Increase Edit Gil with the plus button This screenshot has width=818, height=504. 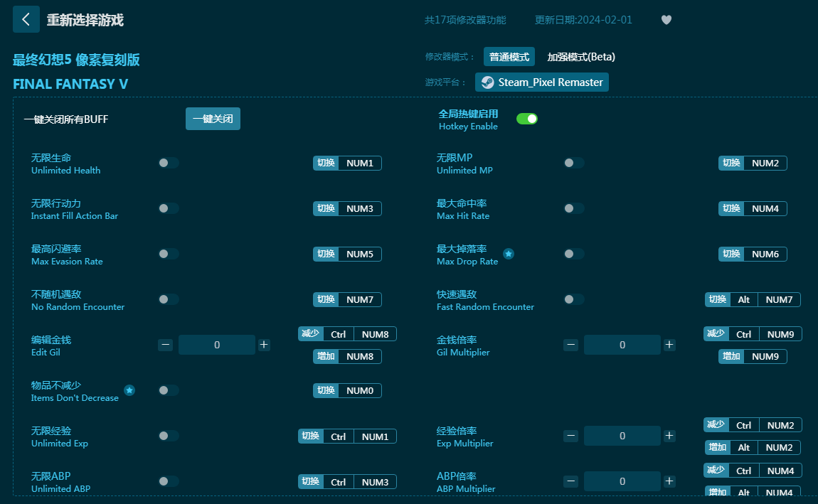pyautogui.click(x=264, y=345)
